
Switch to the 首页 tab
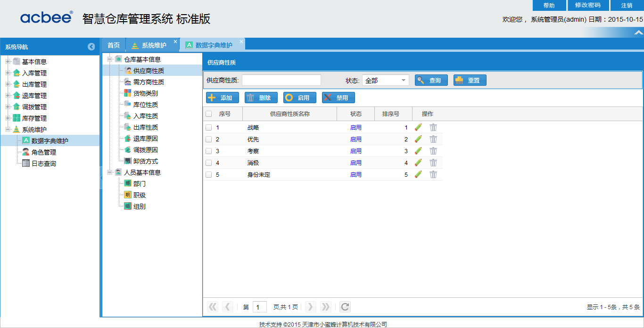coord(114,45)
